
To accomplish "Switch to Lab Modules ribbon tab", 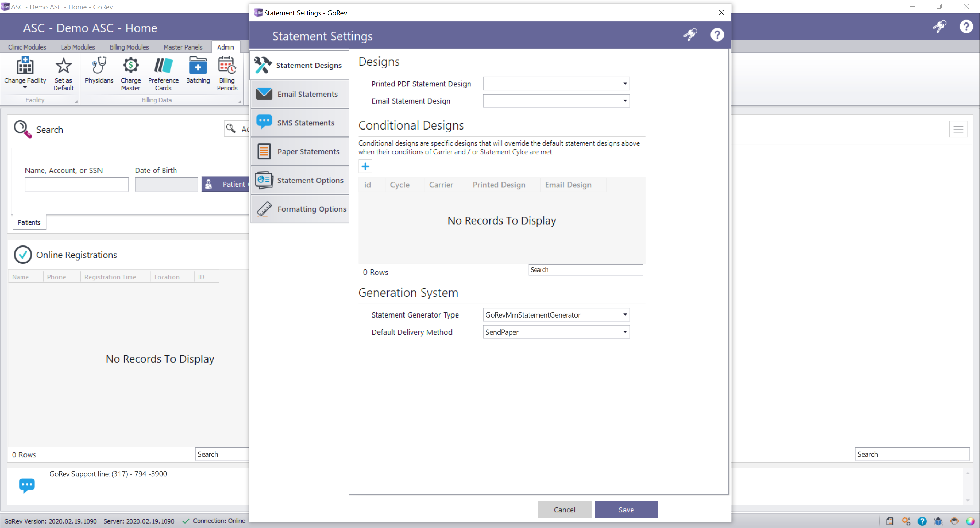I will click(78, 47).
